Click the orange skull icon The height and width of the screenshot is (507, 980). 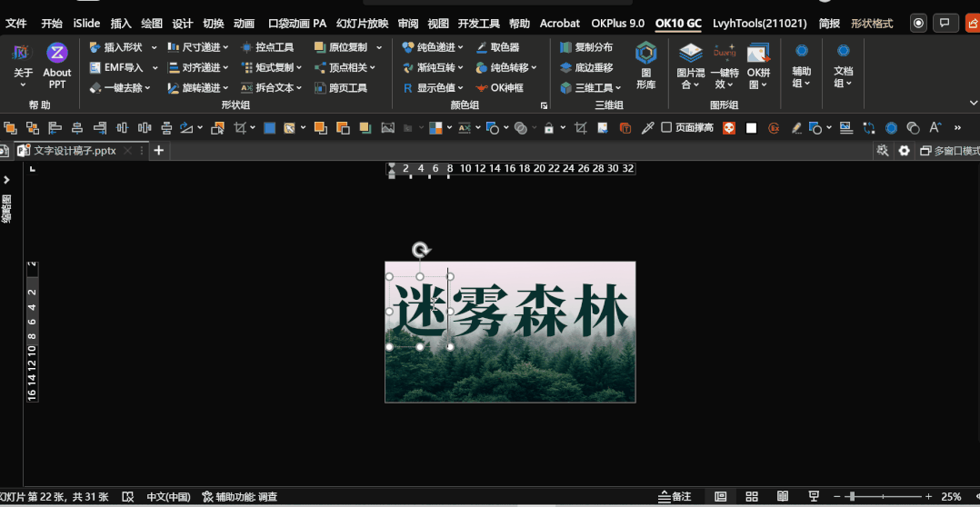[729, 128]
